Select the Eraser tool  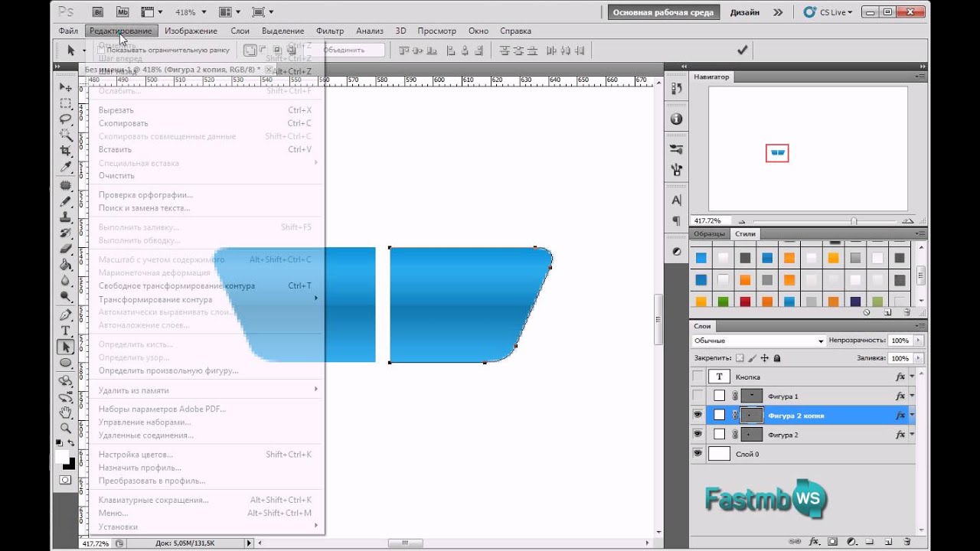tap(66, 249)
